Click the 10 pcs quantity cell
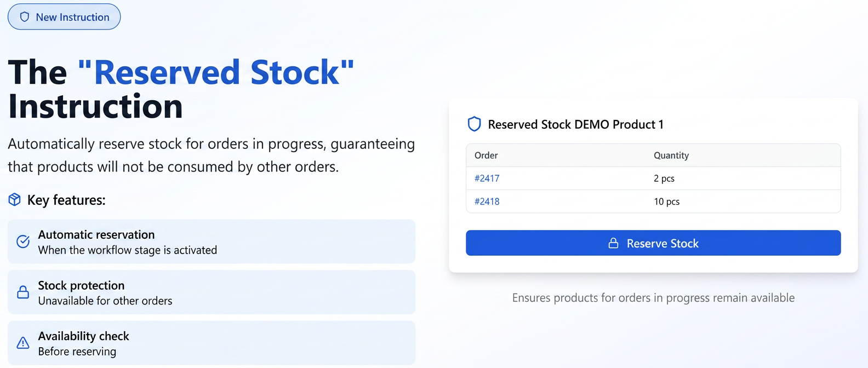This screenshot has width=868, height=368. pos(666,202)
